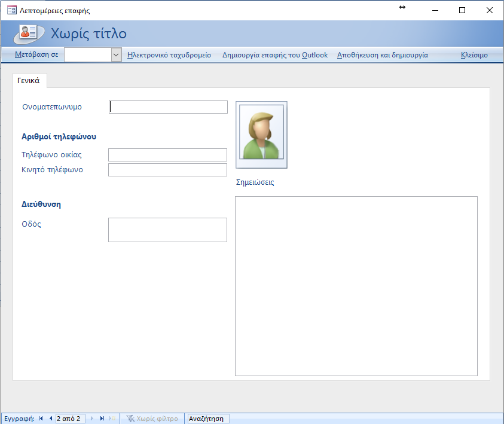The image size is (504, 424).
Task: Click the Τηλέφωνο οικίας label
Action: (x=51, y=155)
